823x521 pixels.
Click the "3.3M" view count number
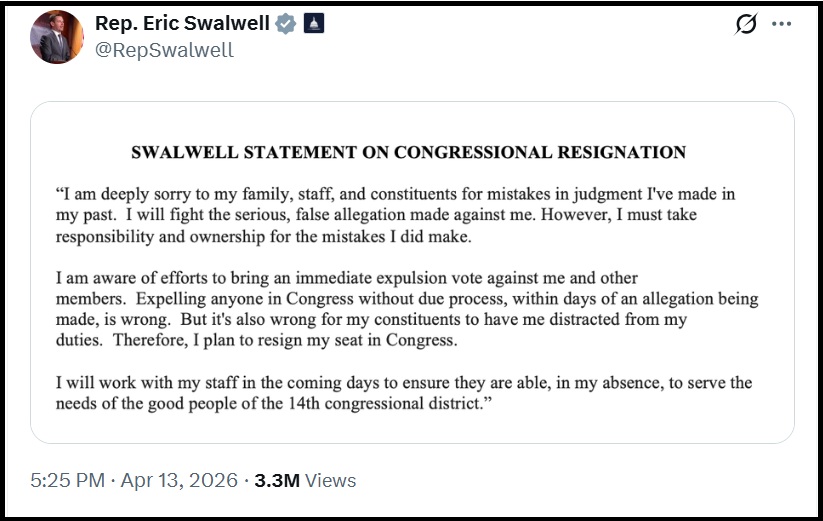[x=277, y=481]
